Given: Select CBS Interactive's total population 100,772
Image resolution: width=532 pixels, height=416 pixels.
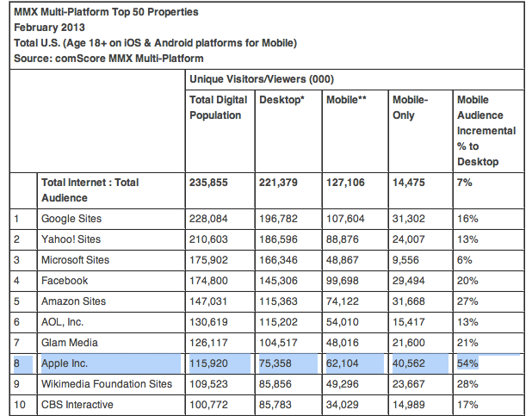Looking at the screenshot, I should tap(208, 405).
